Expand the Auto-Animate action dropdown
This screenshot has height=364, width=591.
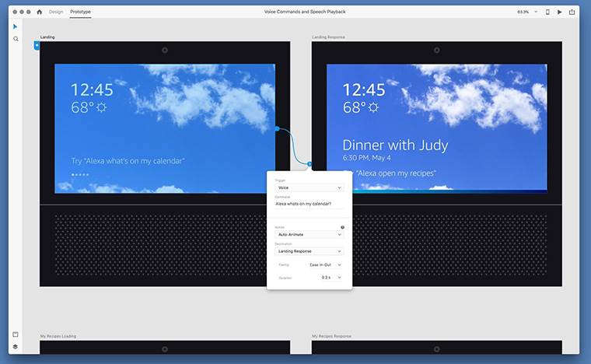tap(309, 234)
